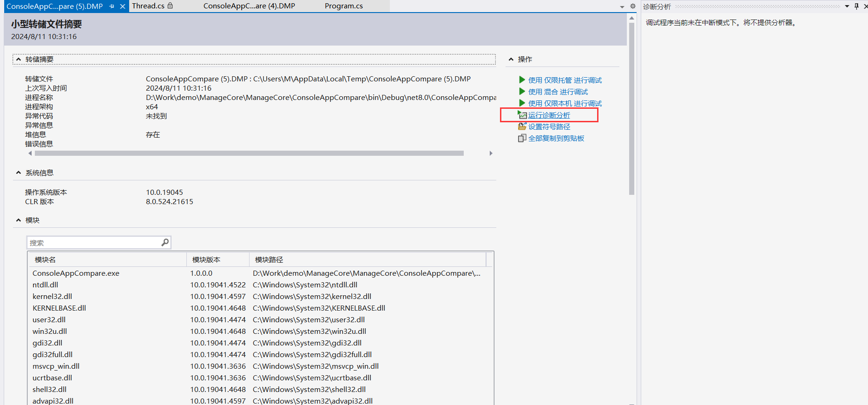Select the kernel32.dll module row
Viewport: 868px width, 405px height.
point(260,296)
